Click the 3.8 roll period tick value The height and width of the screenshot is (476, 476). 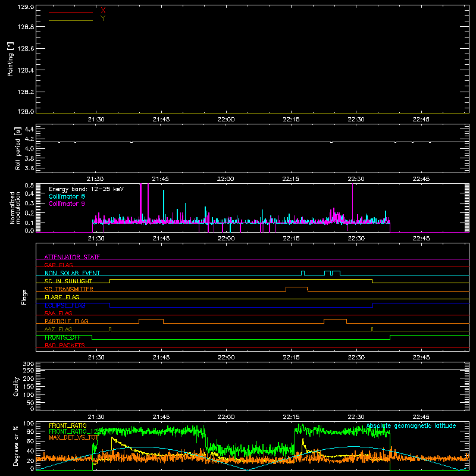[29, 158]
